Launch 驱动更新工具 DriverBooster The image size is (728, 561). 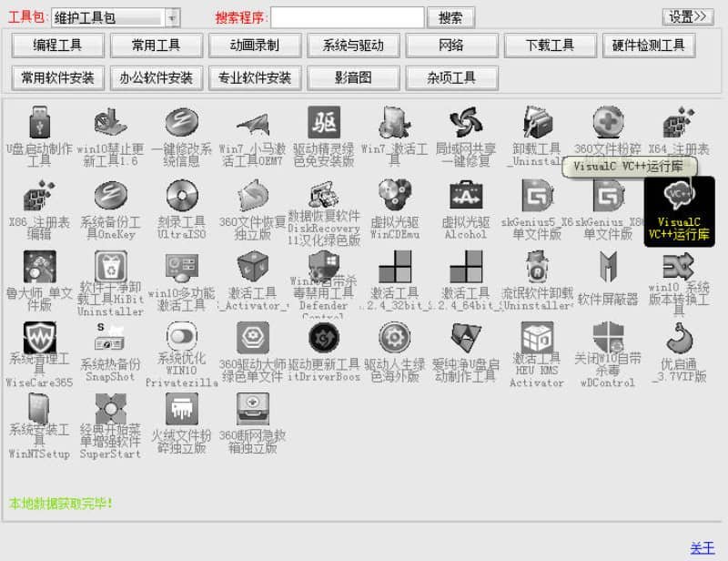tap(324, 352)
